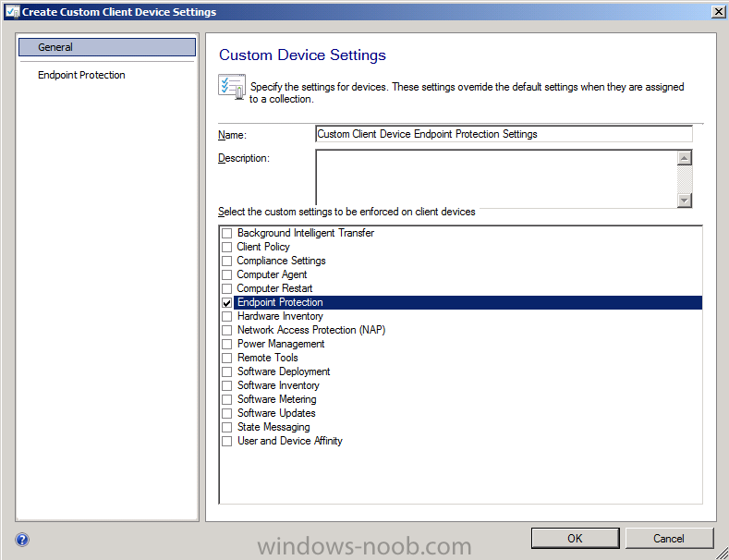729x560 pixels.
Task: Select the Client Policy list label
Action: 263,247
